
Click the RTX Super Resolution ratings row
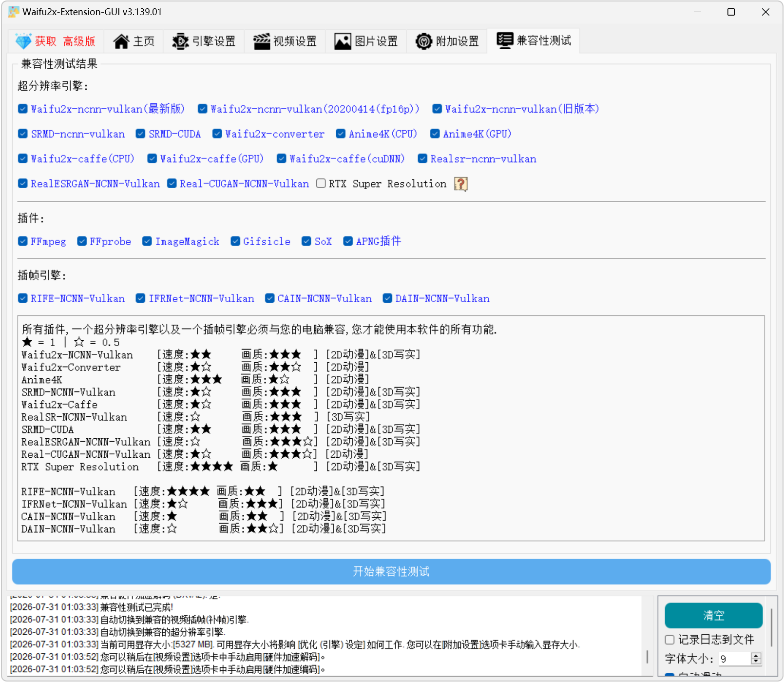tap(221, 467)
